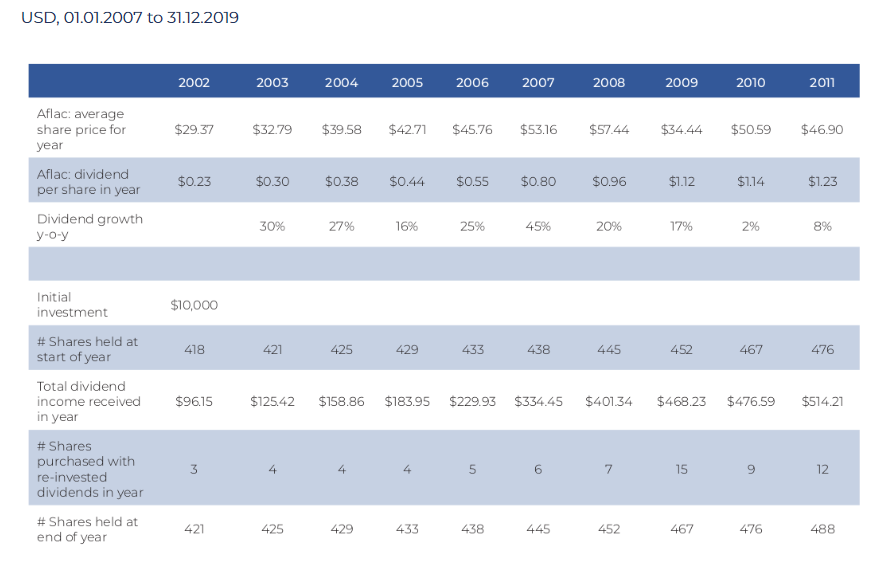Click the share price cell $42.71

pos(407,130)
